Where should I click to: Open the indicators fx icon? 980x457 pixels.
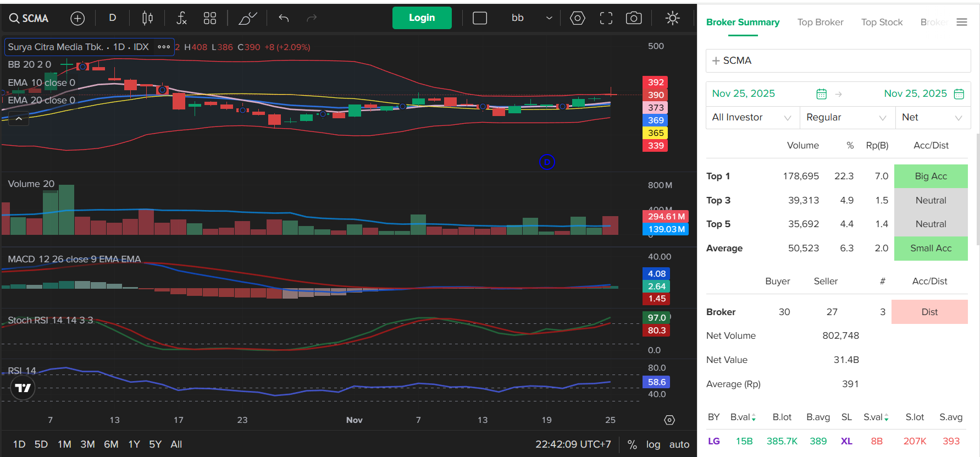[181, 18]
